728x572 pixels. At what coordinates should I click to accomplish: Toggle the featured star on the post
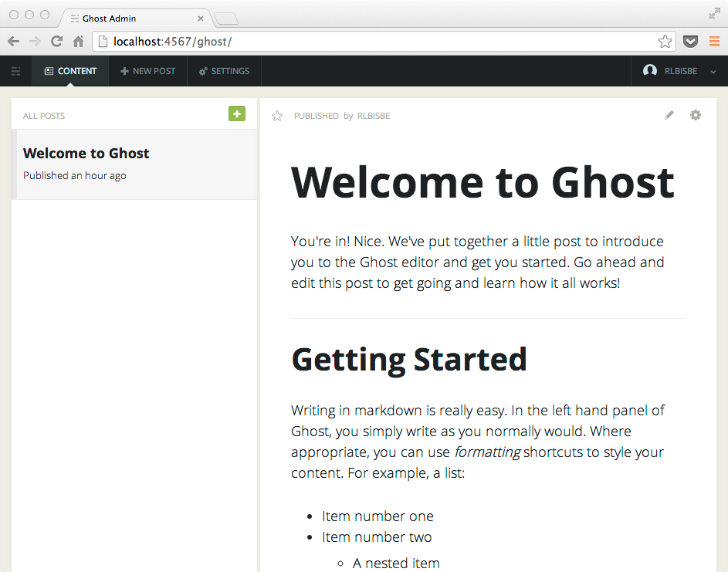click(x=277, y=116)
